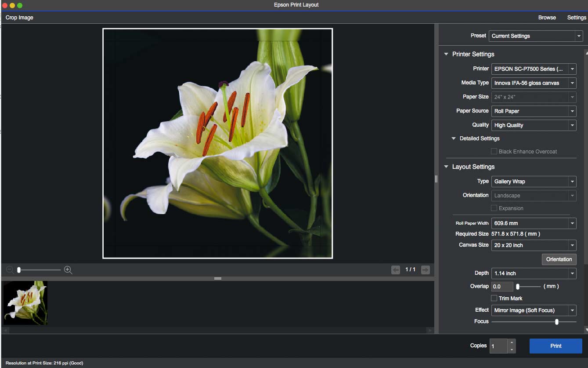The image size is (588, 368).
Task: Click the preview zoom slider
Action: pos(39,270)
